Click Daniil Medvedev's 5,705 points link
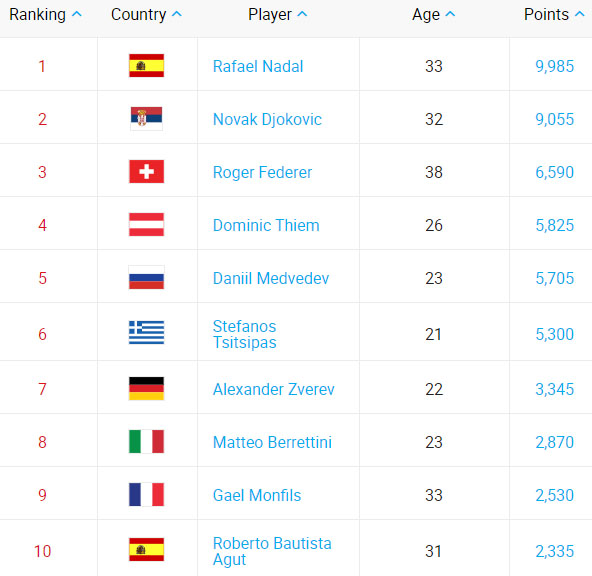The height and width of the screenshot is (576, 592). point(555,278)
